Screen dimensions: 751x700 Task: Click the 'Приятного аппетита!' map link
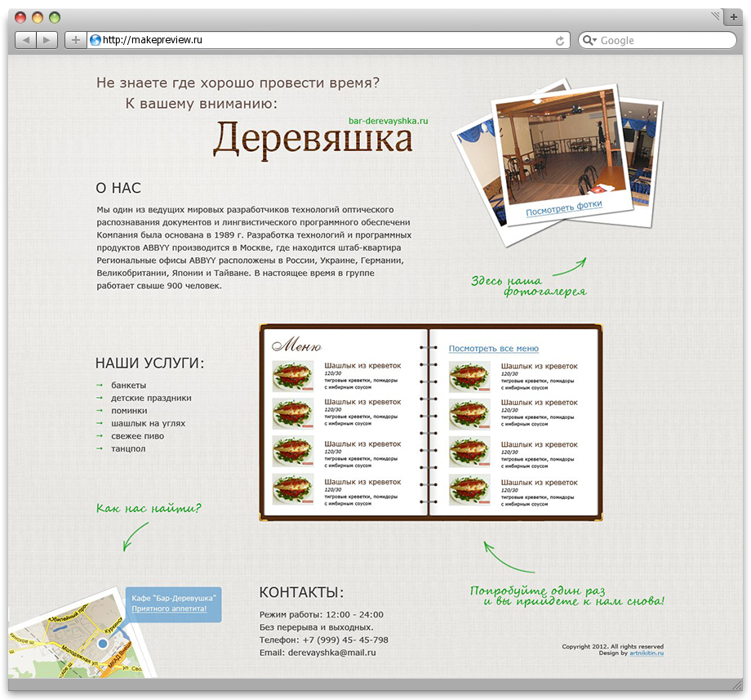tap(169, 609)
